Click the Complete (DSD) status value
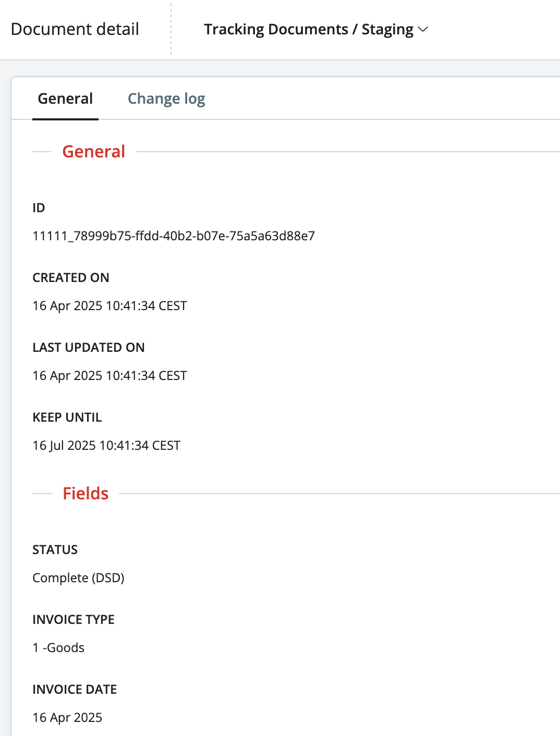Viewport: 560px width, 736px height. (x=78, y=578)
